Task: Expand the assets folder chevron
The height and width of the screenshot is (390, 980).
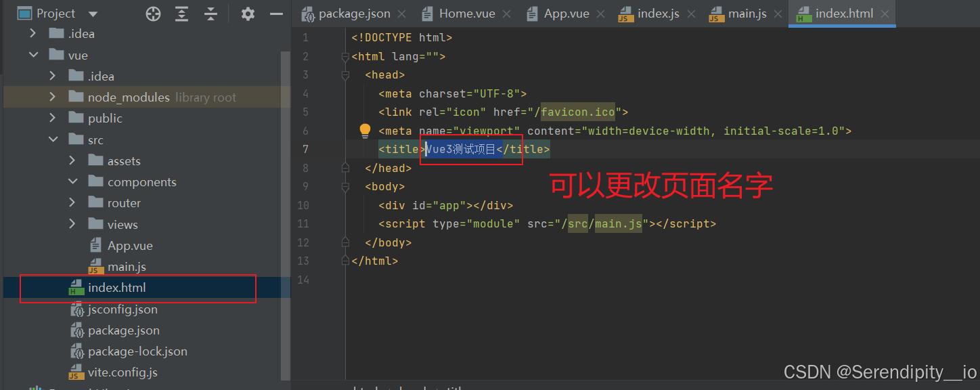Action: (72, 160)
